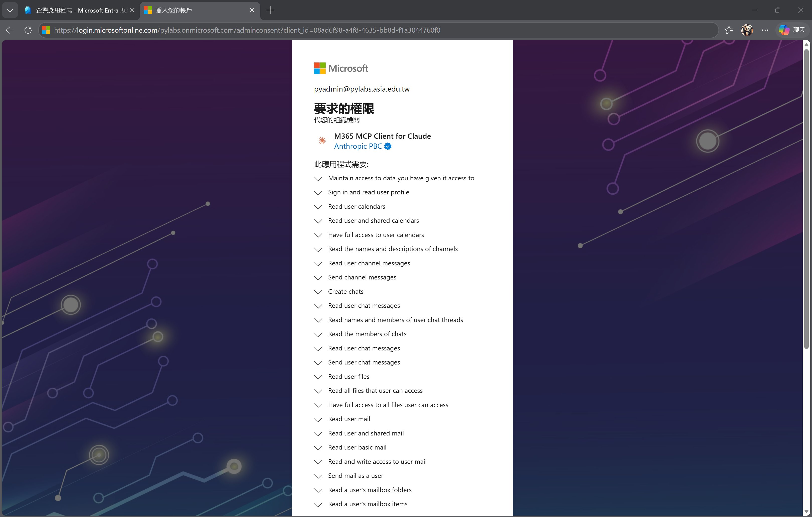Screen dimensions: 812x517
Task: Close the Microsoft Entra tab
Action: [x=132, y=10]
